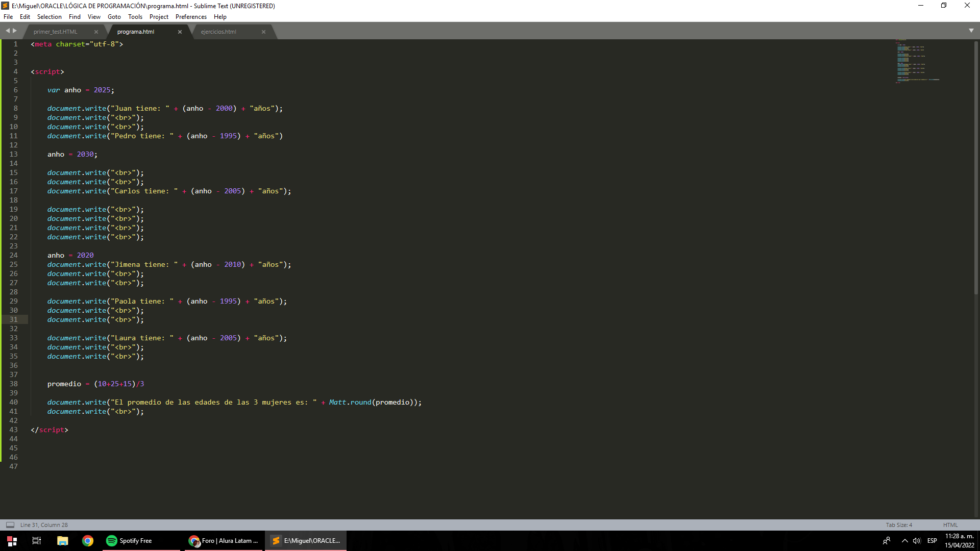Image resolution: width=980 pixels, height=551 pixels.
Task: Click line number 38 in the gutter
Action: [13, 384]
